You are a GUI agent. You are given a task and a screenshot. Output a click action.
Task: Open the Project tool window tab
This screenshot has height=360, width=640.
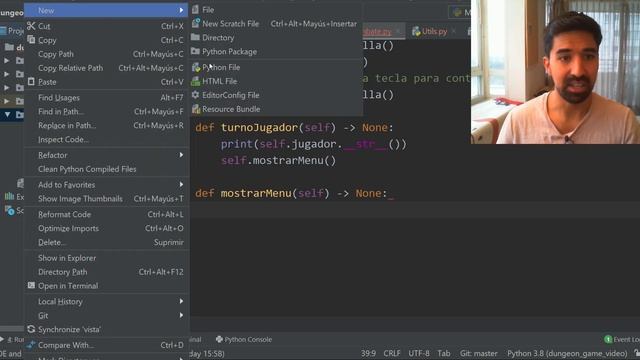click(12, 31)
